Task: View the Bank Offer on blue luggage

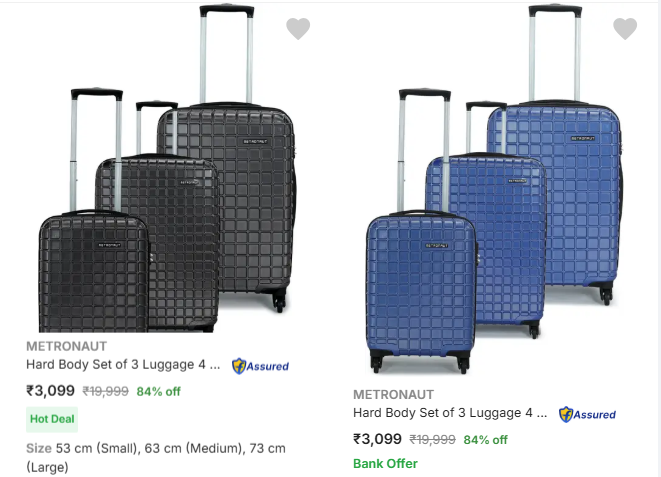Action: [385, 464]
